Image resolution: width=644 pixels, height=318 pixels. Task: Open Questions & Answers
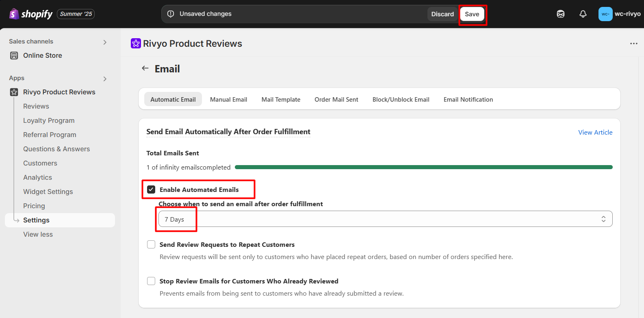coord(56,149)
